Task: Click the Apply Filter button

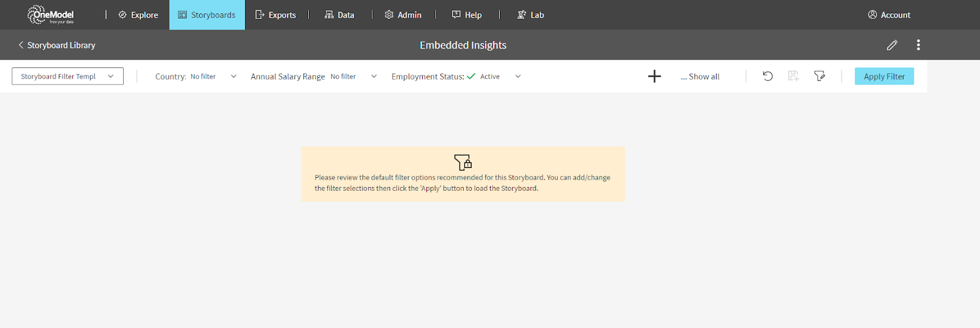Action: point(884,76)
